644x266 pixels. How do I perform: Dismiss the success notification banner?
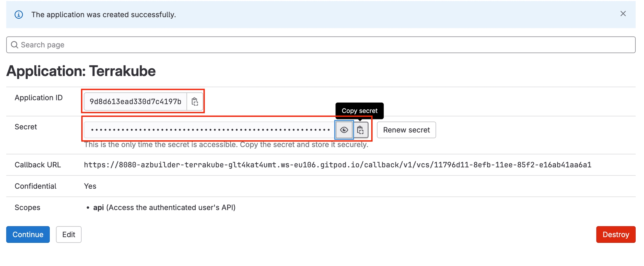coord(623,14)
